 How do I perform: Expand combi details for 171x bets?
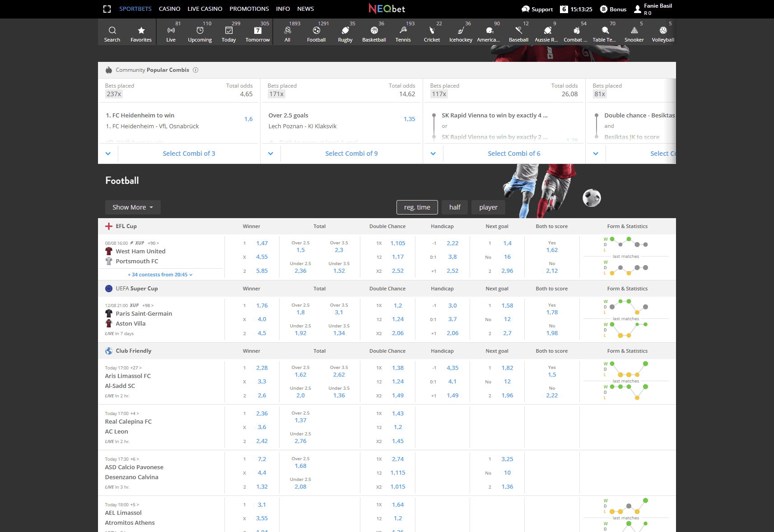(x=270, y=154)
